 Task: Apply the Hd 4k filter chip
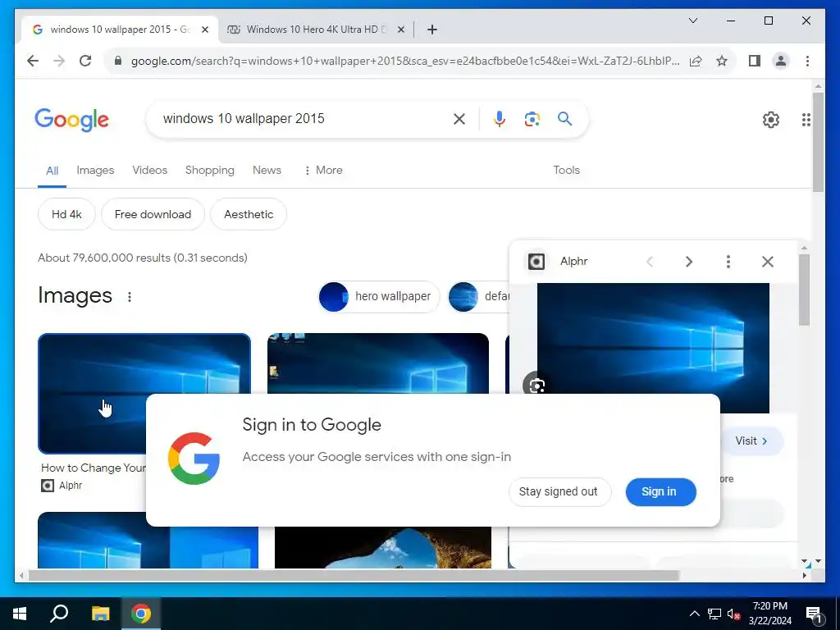[x=66, y=214]
